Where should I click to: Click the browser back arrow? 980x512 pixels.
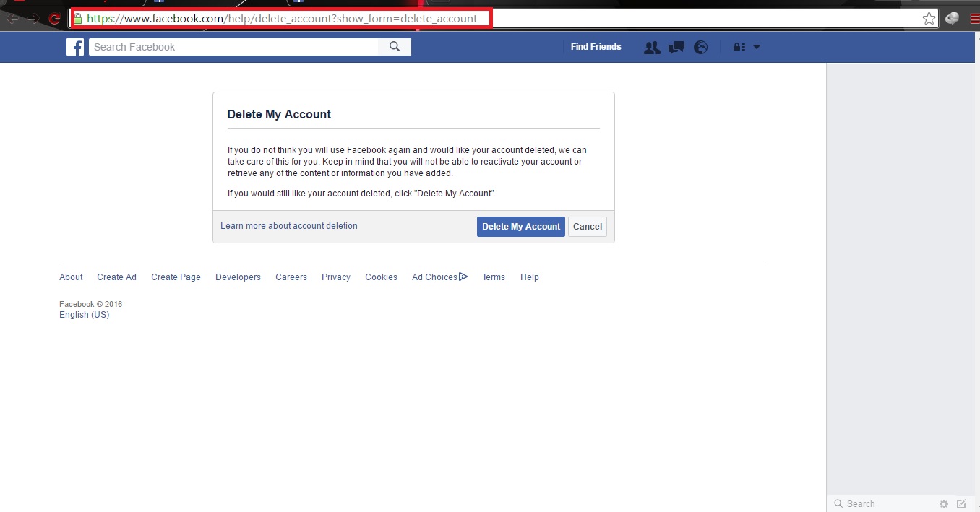coord(12,19)
